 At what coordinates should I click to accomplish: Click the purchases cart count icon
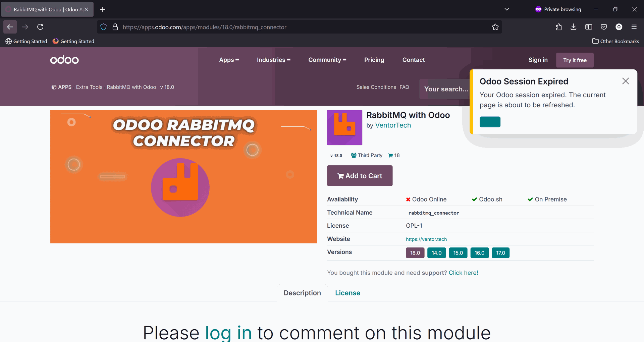390,156
